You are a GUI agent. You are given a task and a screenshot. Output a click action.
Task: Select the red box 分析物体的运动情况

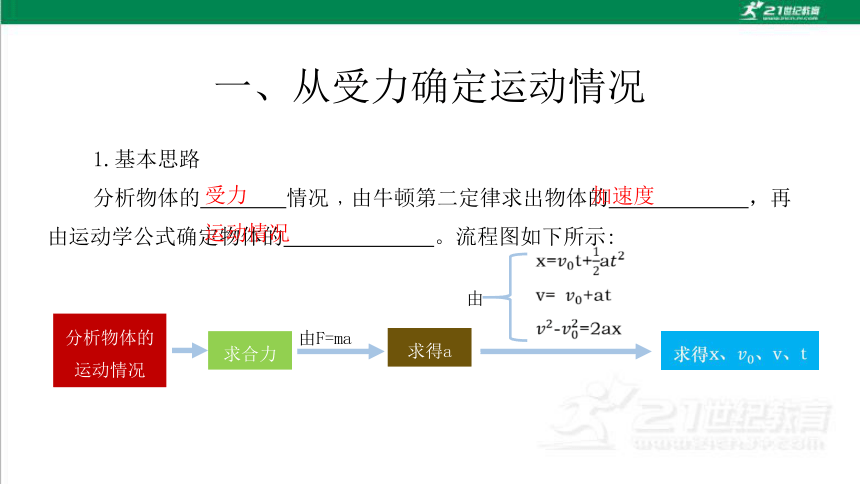110,350
